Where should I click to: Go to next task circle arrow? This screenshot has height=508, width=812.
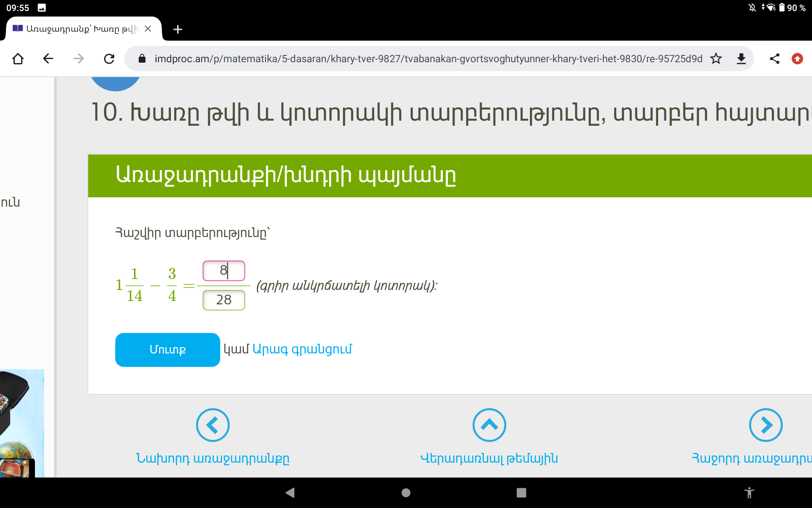pos(765,425)
